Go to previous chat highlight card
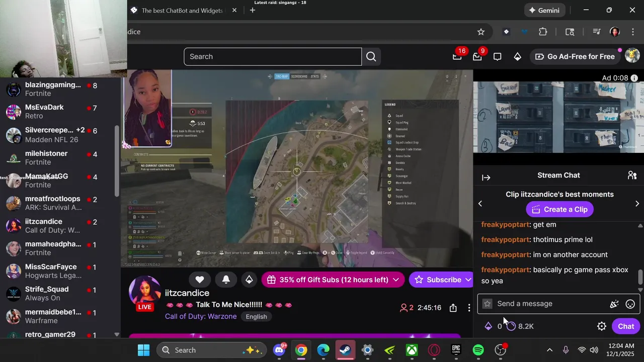The width and height of the screenshot is (644, 362). click(x=480, y=204)
